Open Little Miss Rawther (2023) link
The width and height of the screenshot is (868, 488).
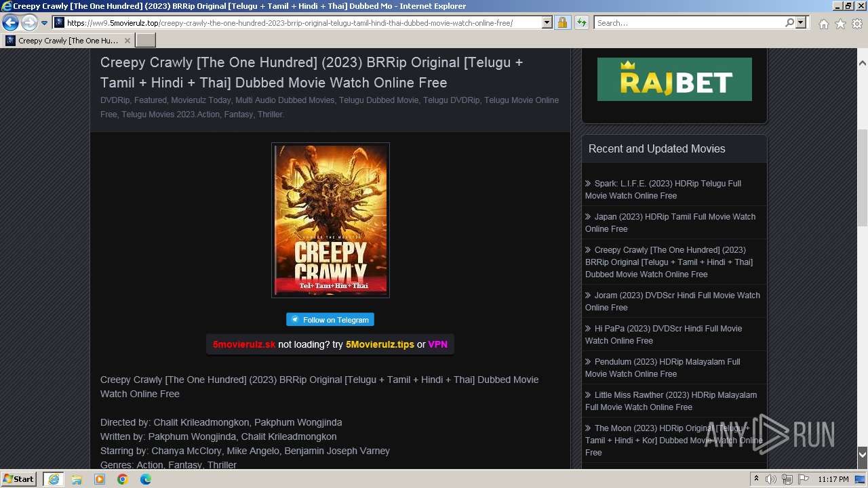pyautogui.click(x=671, y=401)
